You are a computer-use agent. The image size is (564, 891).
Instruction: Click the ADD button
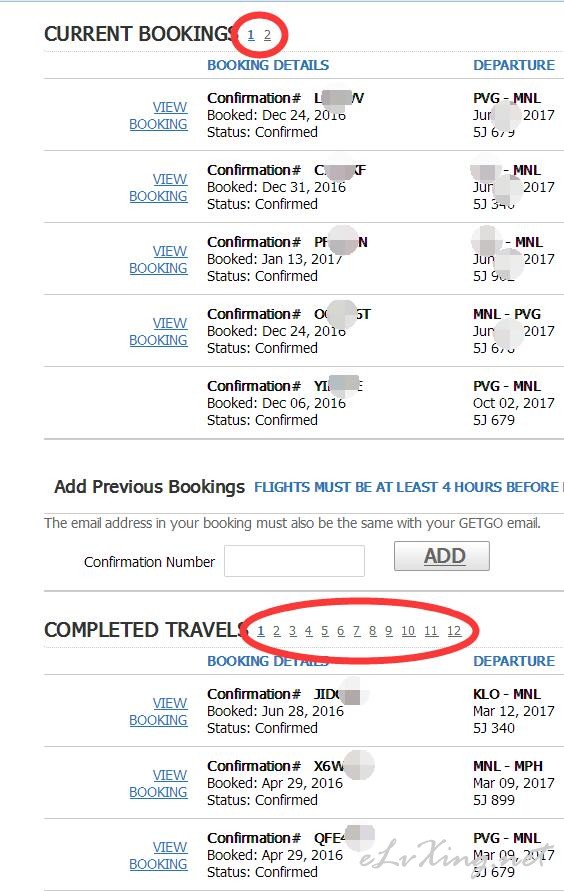442,556
